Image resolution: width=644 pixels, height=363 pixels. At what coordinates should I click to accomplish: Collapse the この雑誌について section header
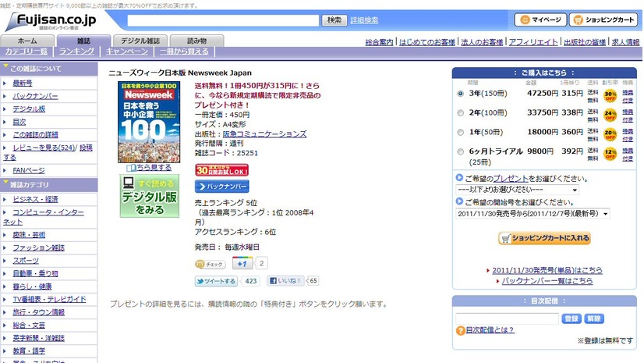[49, 69]
